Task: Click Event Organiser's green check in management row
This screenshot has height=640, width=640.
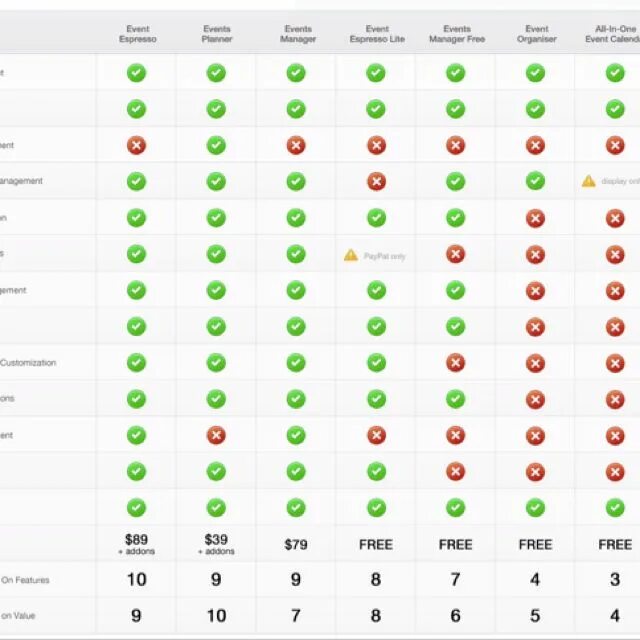Action: pos(535,181)
